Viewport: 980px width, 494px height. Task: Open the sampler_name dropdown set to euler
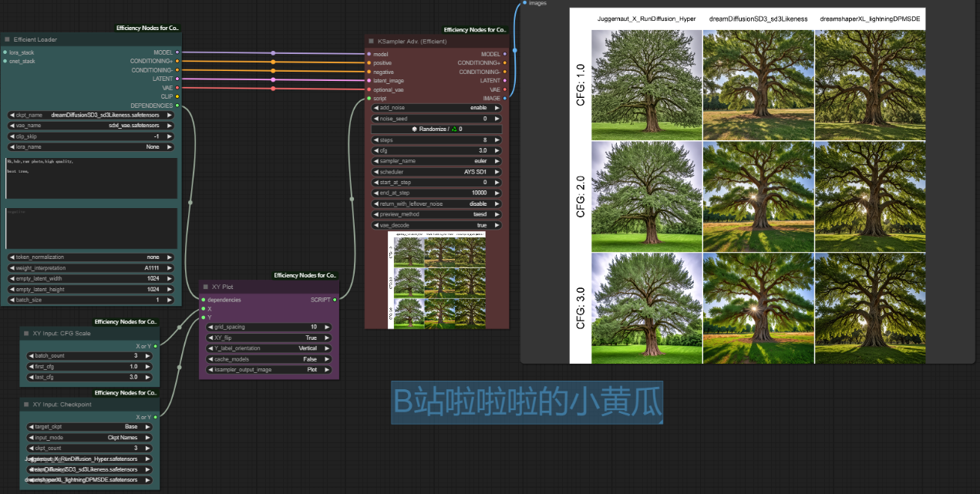click(x=437, y=161)
